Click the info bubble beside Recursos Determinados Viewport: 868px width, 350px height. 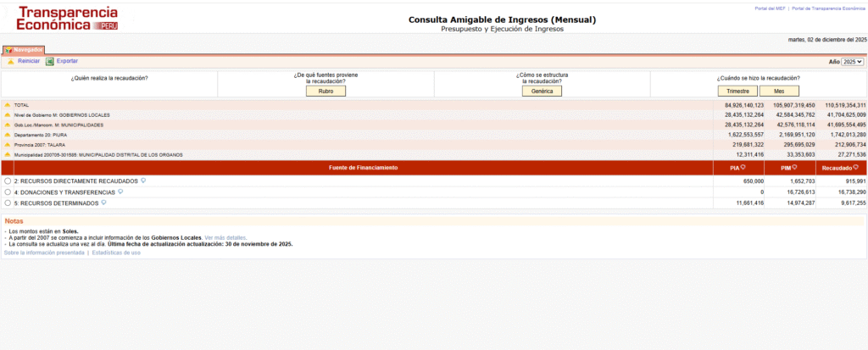(103, 203)
